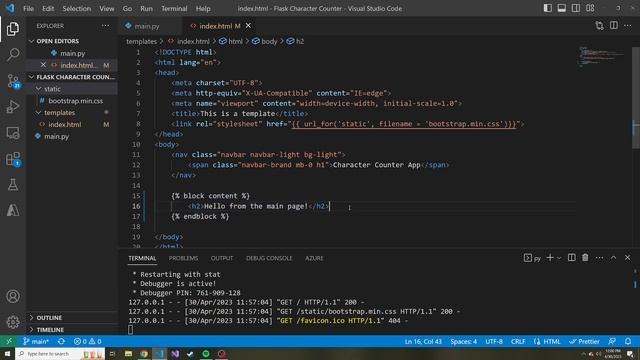Switch to the Azure panel tab
640x360 pixels.
pyautogui.click(x=314, y=258)
